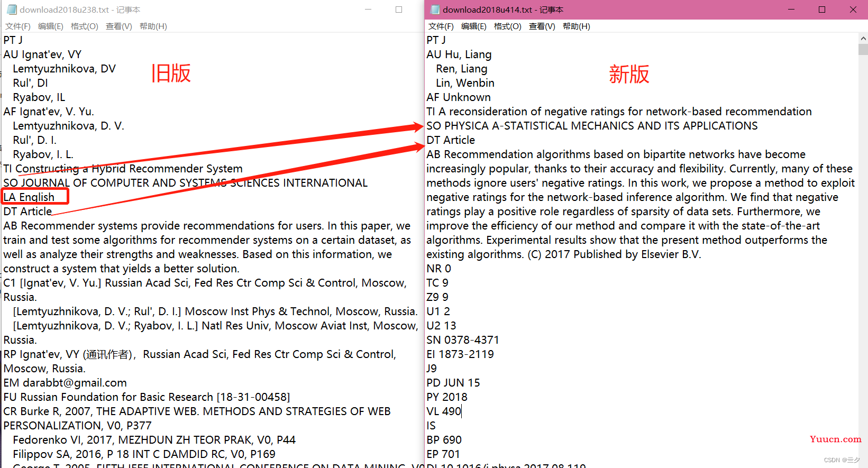Open 格式(O) menu in download2018u238.txt window
This screenshot has height=468, width=868.
85,26
